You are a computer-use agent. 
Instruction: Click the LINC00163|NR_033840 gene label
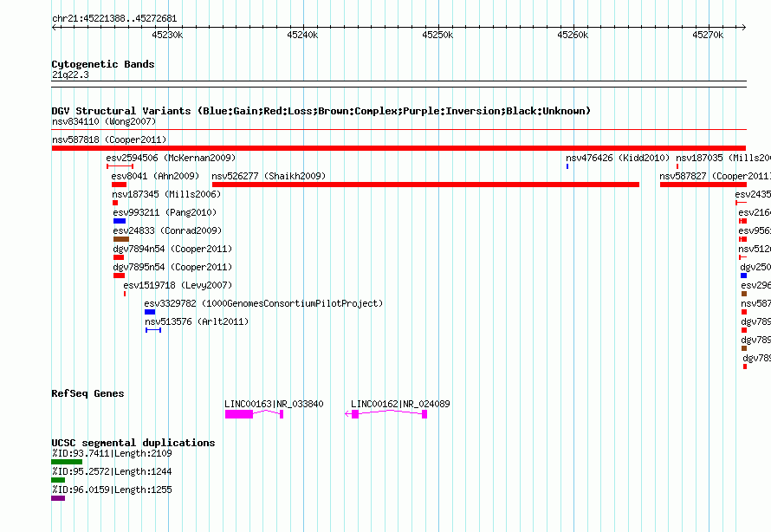pos(274,404)
